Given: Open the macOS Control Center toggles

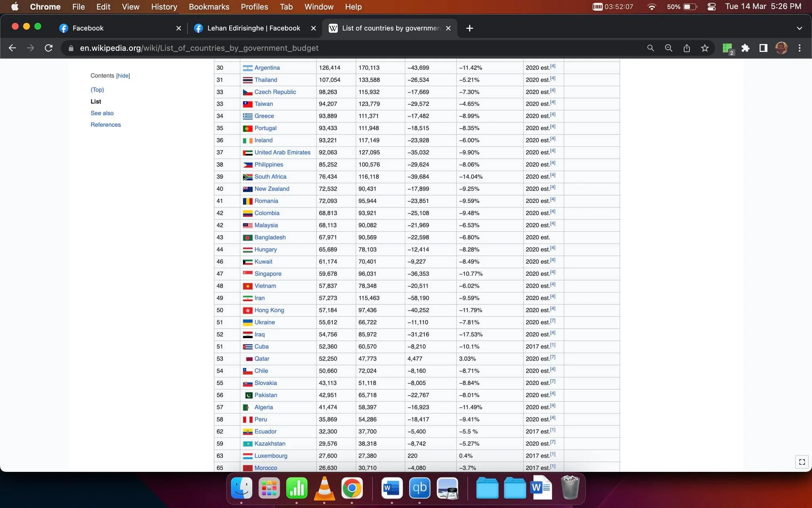Looking at the screenshot, I should [x=711, y=7].
